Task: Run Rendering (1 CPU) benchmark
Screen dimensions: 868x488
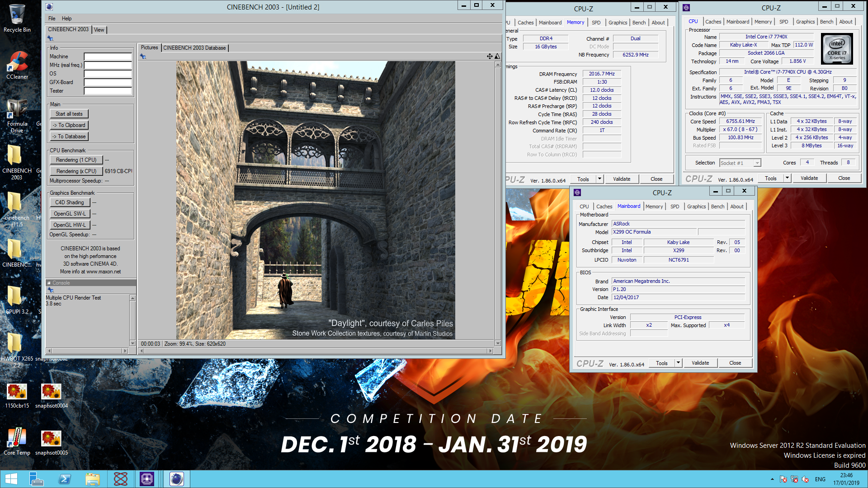Action: [76, 160]
